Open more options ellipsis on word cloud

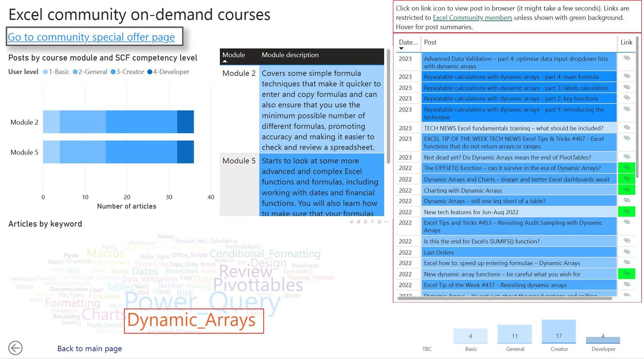(x=386, y=222)
